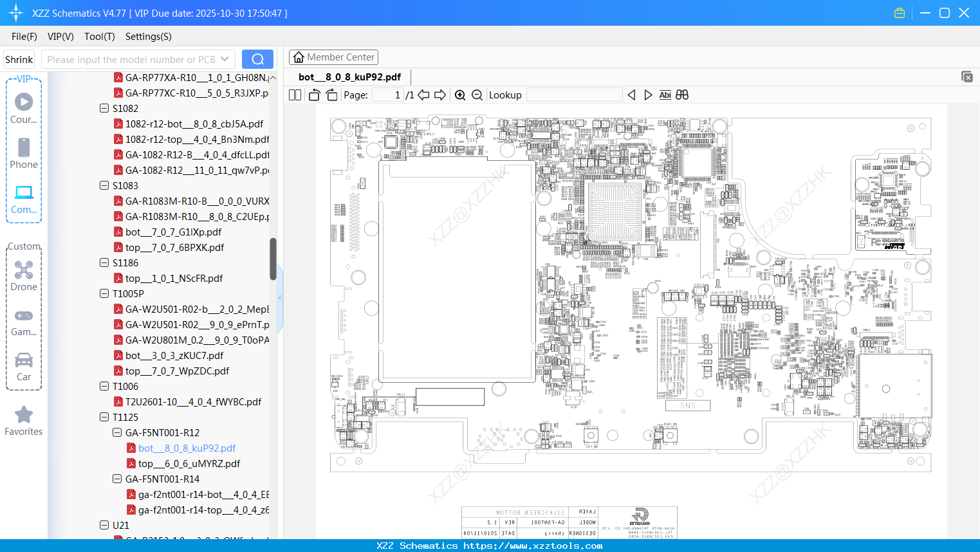
Task: Click the Shrink button
Action: 19,59
